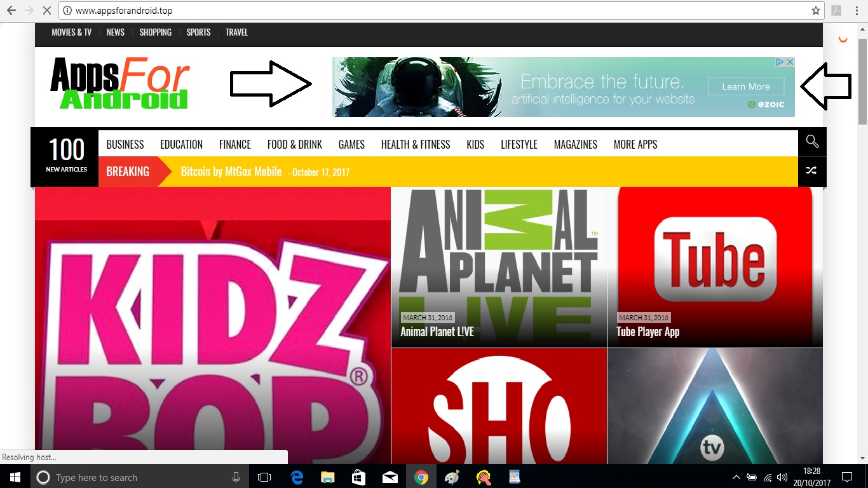The width and height of the screenshot is (868, 488).
Task: Open the Windows Start menu
Action: (15, 477)
